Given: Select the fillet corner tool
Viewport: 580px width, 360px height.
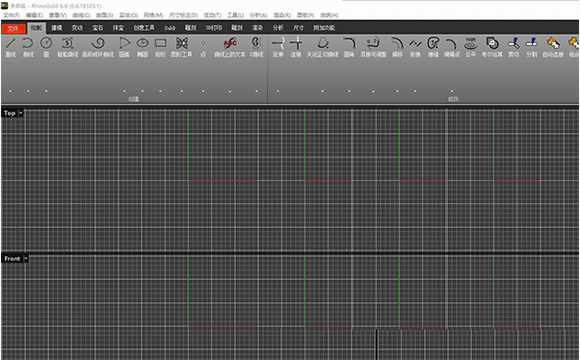Looking at the screenshot, I should 349,43.
